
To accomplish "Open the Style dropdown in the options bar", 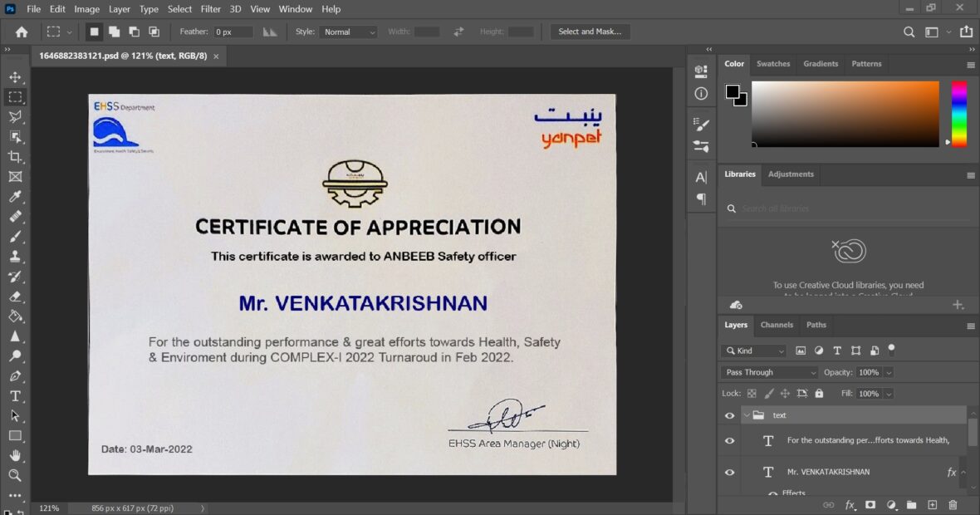I will (x=348, y=32).
